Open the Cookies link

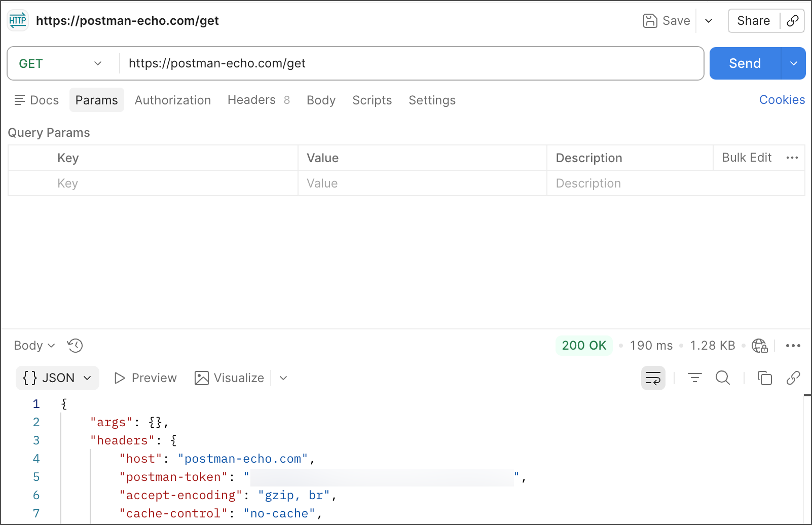(782, 100)
